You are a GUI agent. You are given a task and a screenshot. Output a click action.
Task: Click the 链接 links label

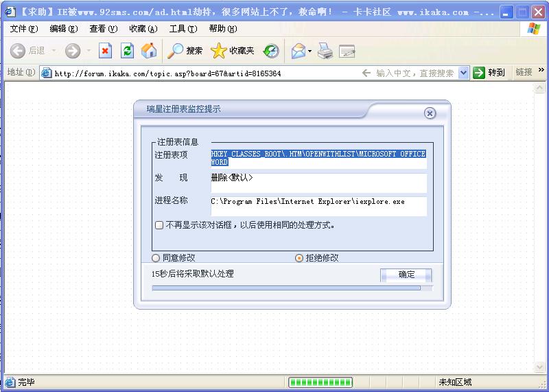pos(524,72)
